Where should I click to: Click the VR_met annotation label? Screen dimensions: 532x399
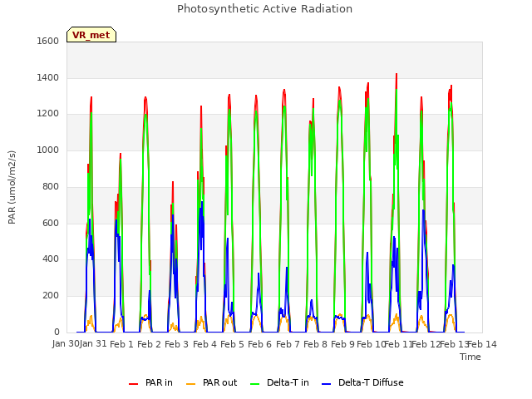(91, 35)
